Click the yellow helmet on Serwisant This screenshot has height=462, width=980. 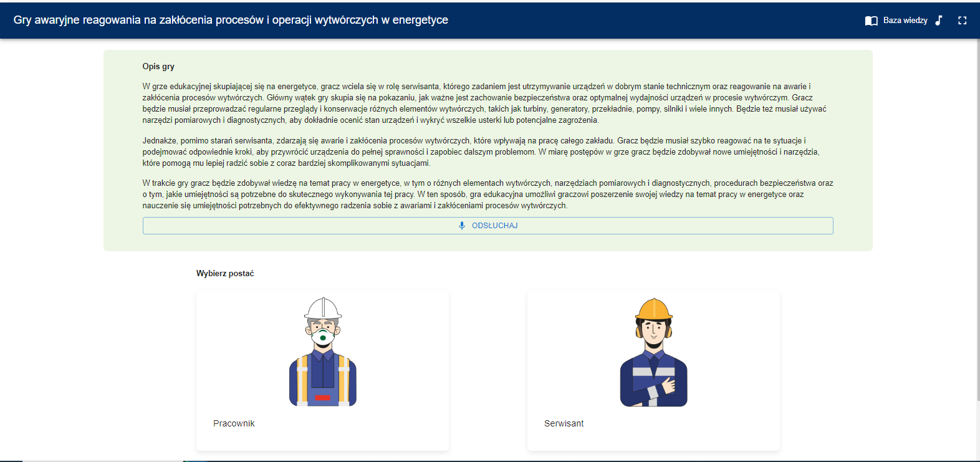(653, 309)
